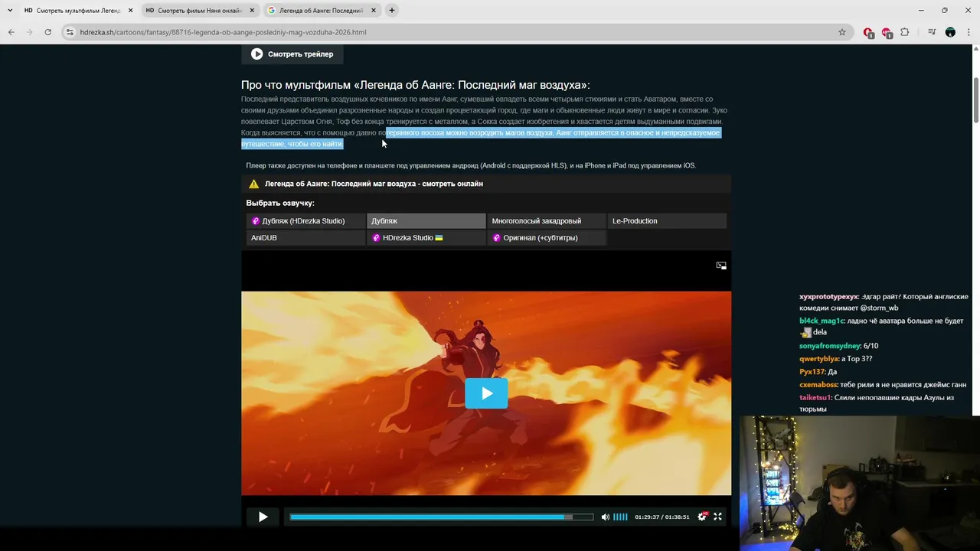
Task: Expand the tab search dropdown arrow
Action: click(x=10, y=11)
